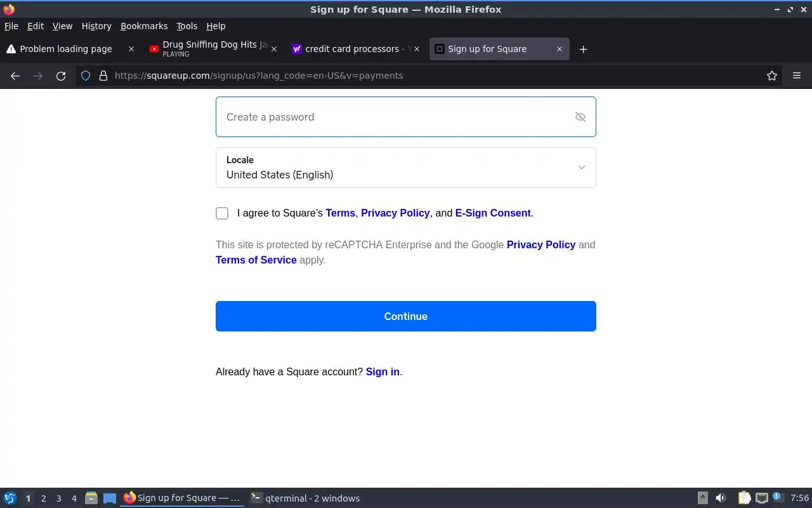This screenshot has width=812, height=508.
Task: Open the Edit menu
Action: [x=36, y=26]
